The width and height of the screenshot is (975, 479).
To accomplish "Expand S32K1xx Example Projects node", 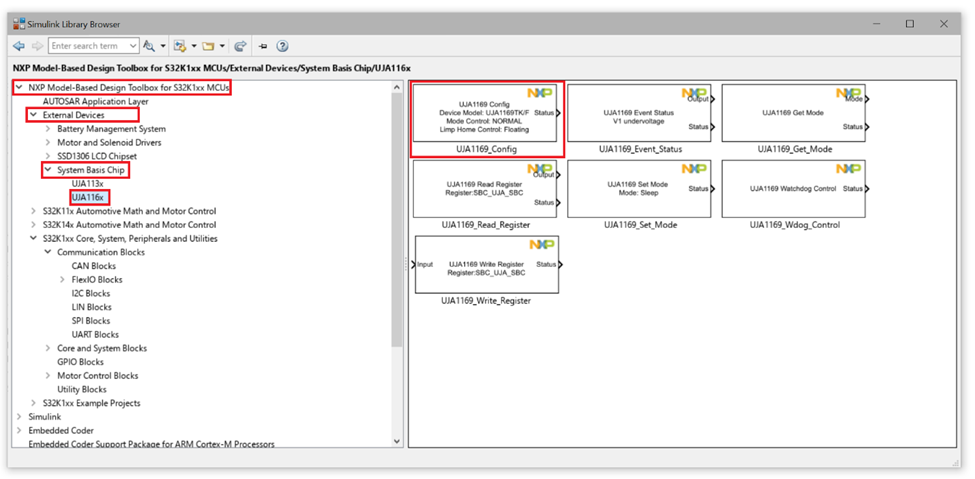I will pos(34,402).
